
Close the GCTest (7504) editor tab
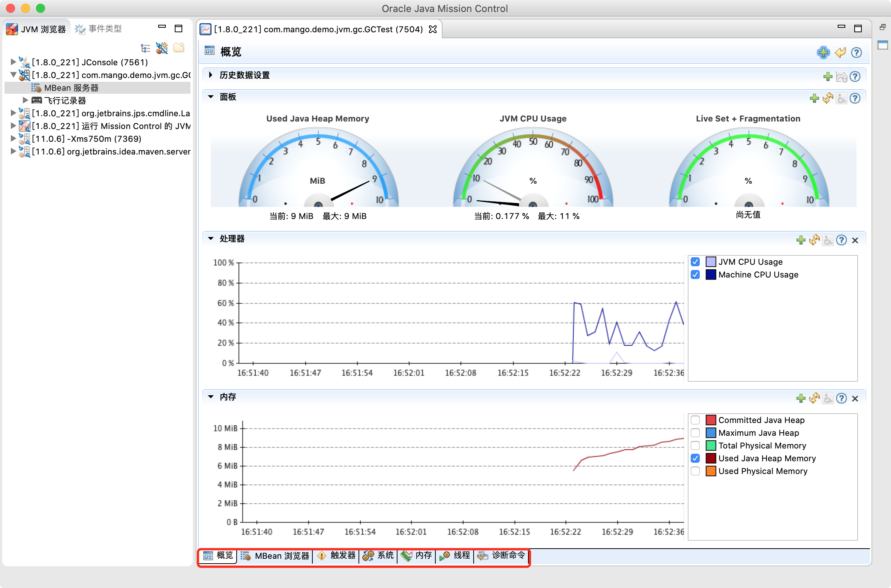433,29
